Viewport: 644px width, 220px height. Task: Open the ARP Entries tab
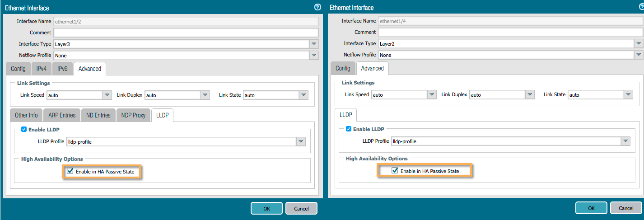pos(61,115)
